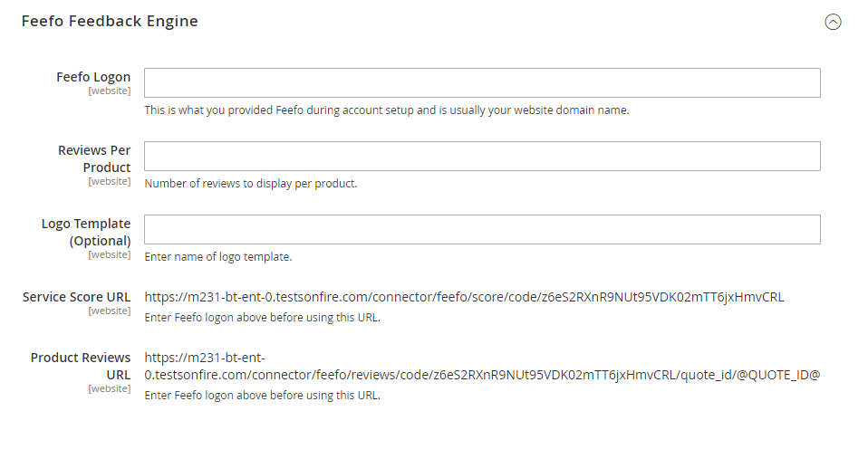Click the [website] scope tag under Feefo Logon
The height and width of the screenshot is (459, 868).
(110, 91)
